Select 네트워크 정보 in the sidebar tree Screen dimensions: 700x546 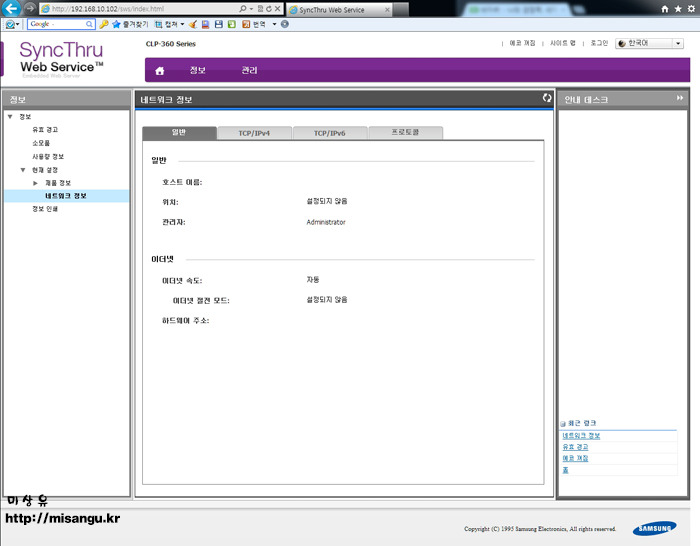(x=66, y=196)
